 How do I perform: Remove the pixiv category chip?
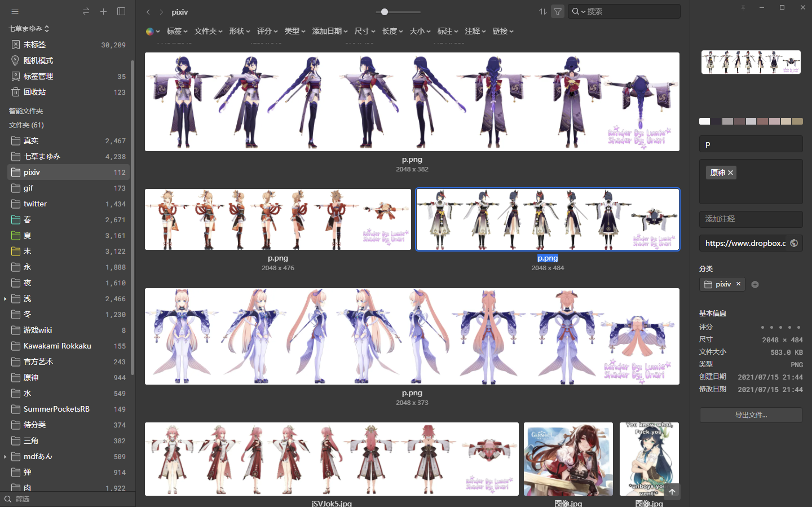pos(738,284)
